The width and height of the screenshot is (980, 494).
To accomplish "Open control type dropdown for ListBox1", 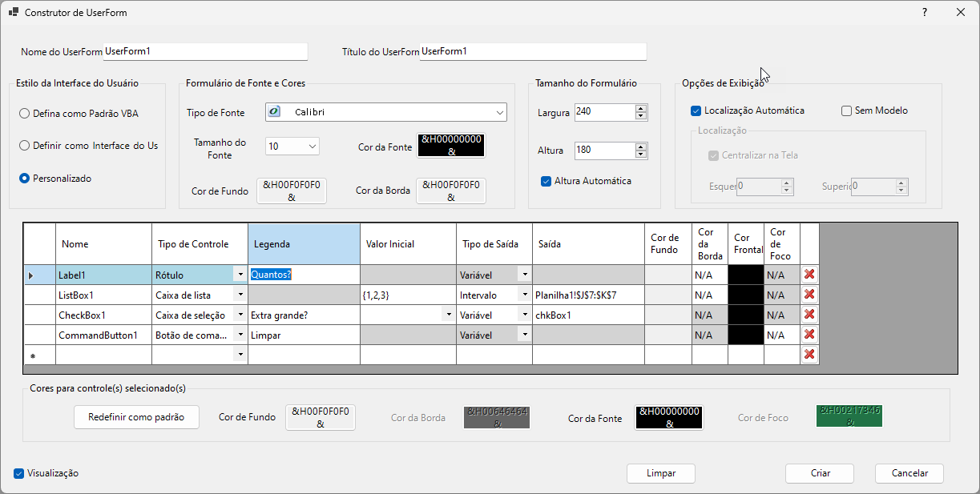I will (x=240, y=295).
